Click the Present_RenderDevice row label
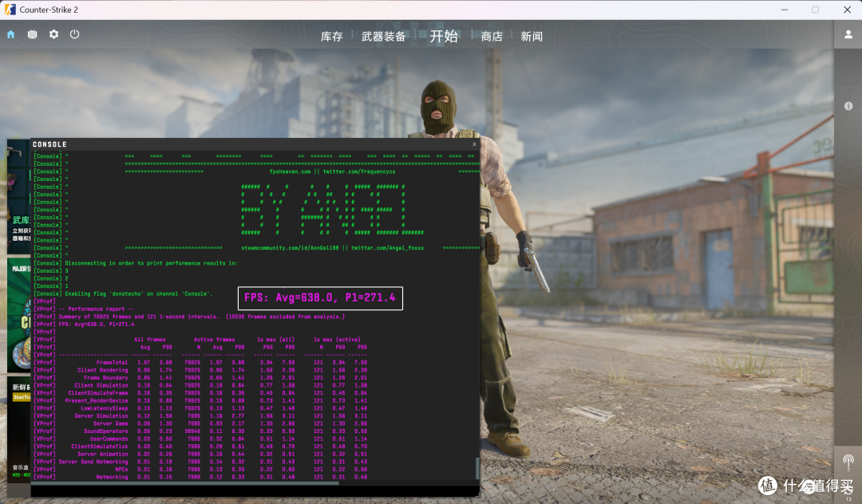The image size is (862, 504). (x=97, y=401)
